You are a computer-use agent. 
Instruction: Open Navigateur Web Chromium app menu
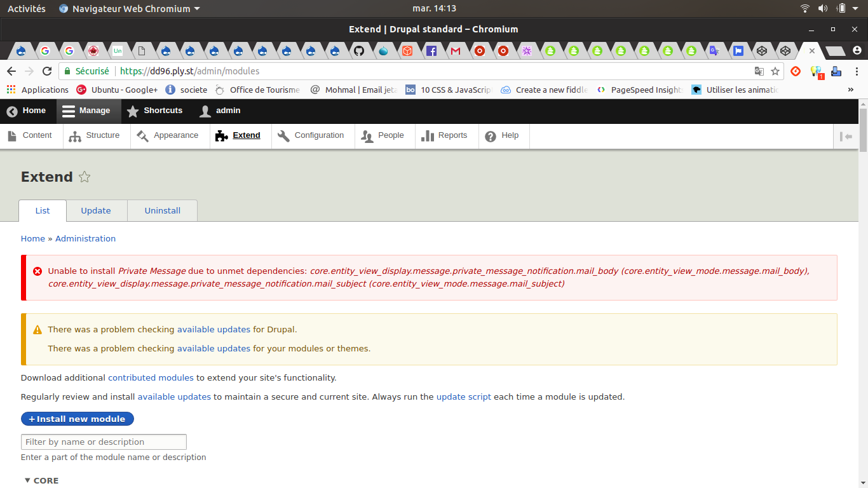click(130, 9)
